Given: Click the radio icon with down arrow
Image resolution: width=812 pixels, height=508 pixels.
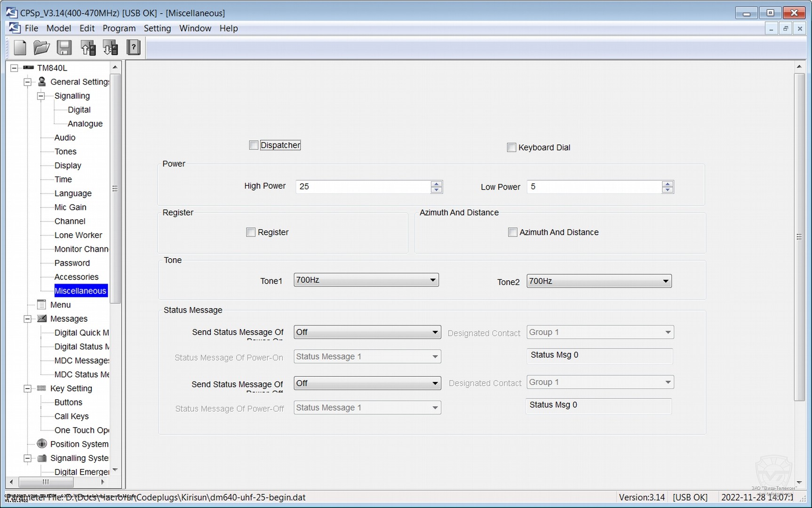Looking at the screenshot, I should [x=111, y=48].
